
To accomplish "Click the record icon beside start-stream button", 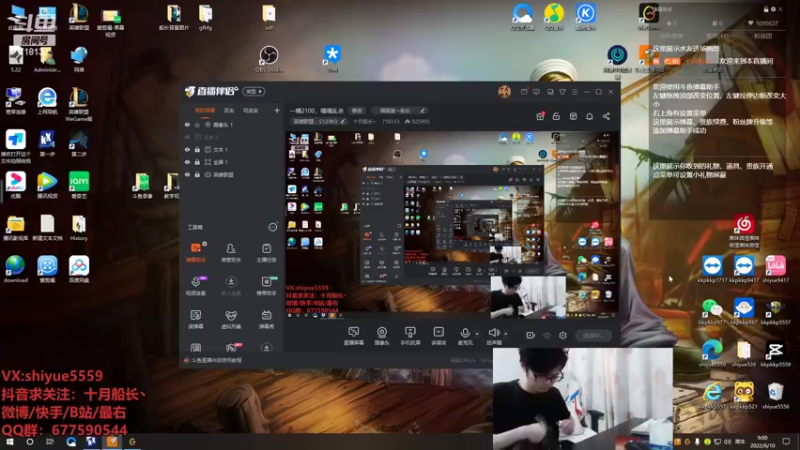I will click(531, 335).
